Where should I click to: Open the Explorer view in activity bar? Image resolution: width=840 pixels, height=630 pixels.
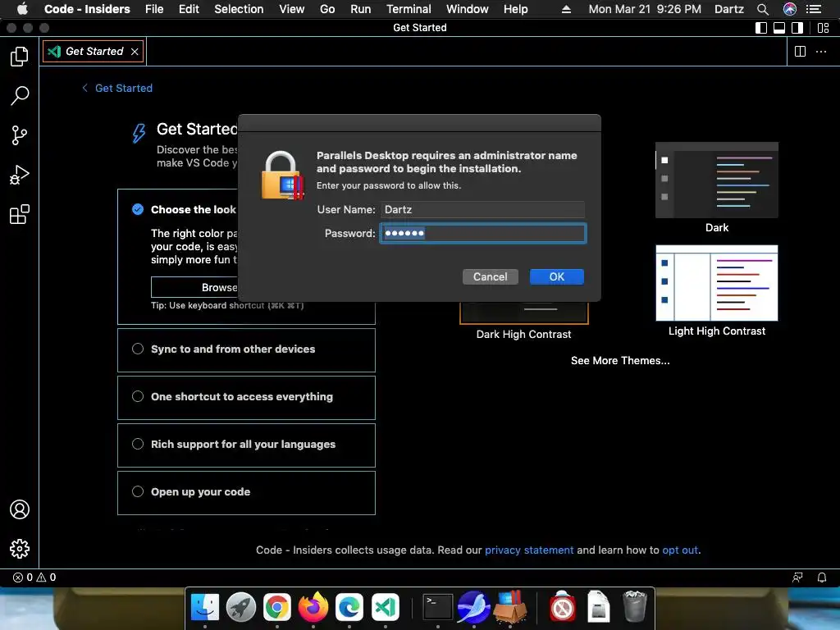click(x=20, y=57)
